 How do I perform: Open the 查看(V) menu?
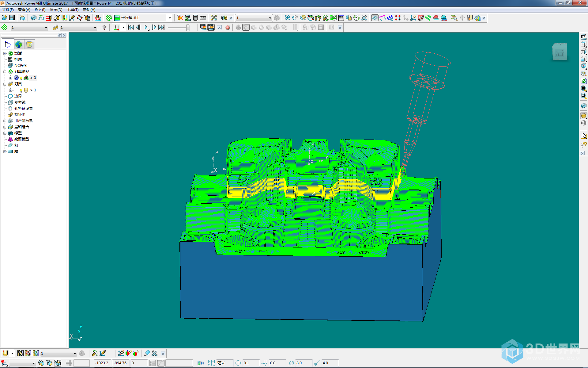24,10
